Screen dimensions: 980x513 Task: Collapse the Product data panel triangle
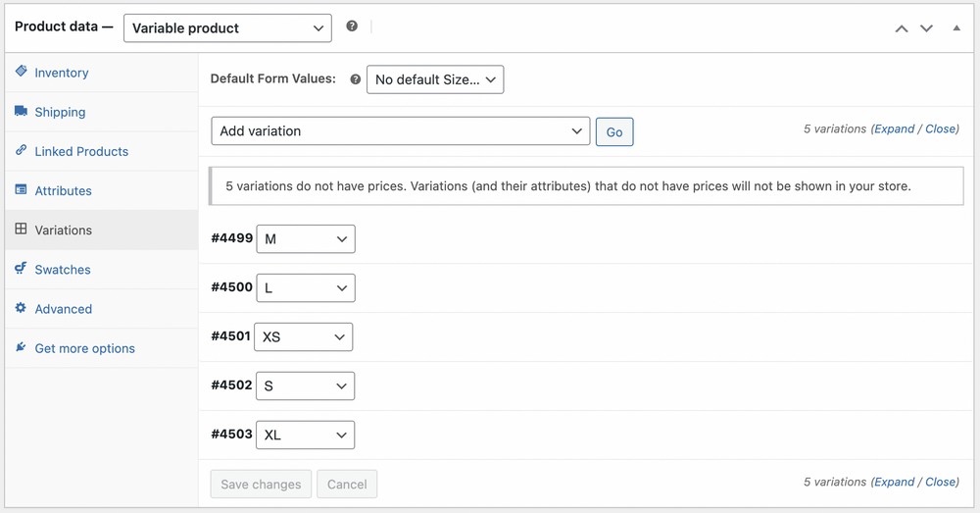click(x=956, y=28)
